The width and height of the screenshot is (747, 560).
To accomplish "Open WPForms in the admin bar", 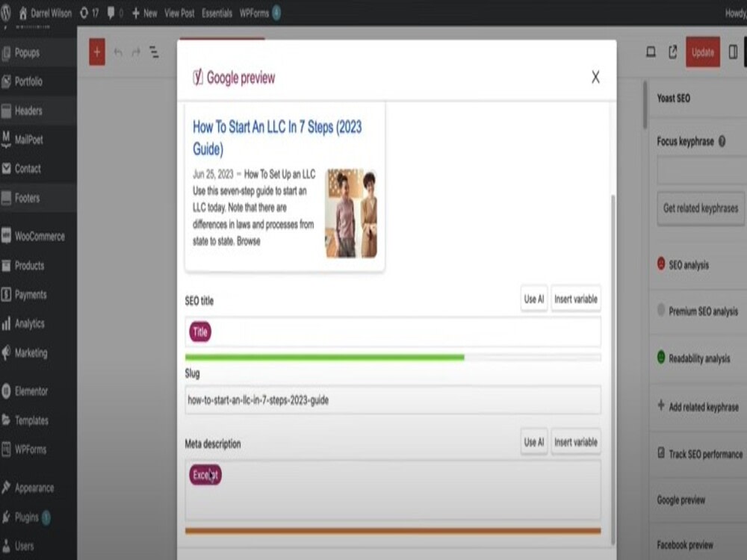I will [260, 13].
